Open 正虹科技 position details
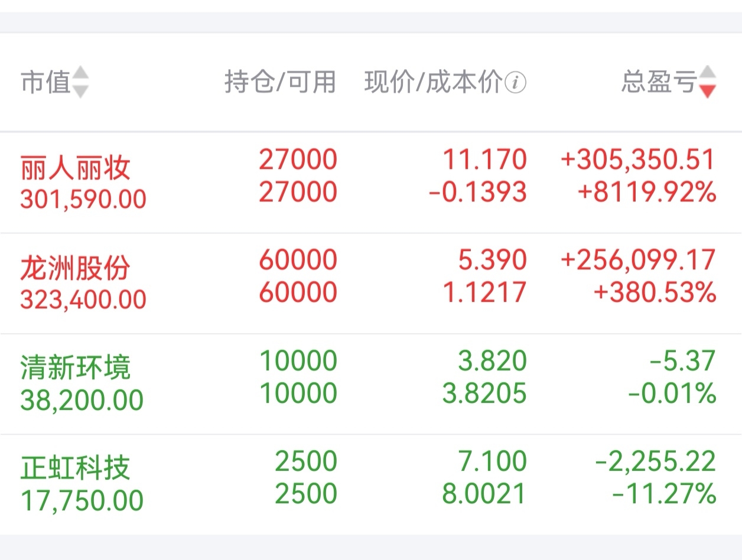Image resolution: width=742 pixels, height=560 pixels. point(75,470)
